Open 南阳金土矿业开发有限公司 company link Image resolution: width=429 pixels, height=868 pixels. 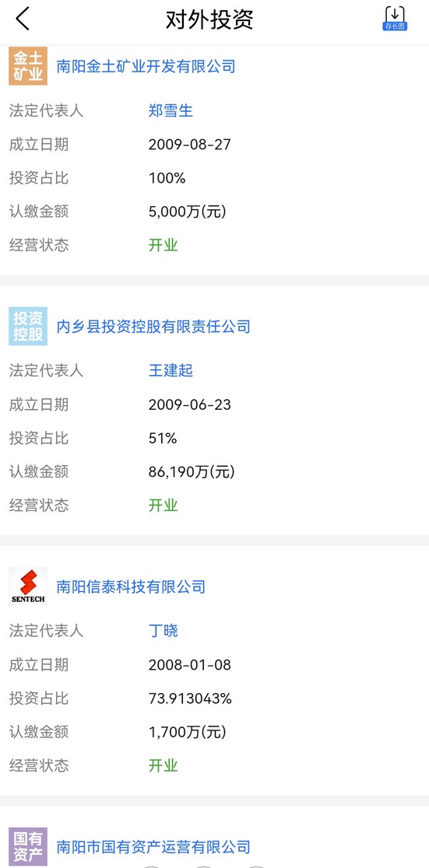pos(146,67)
